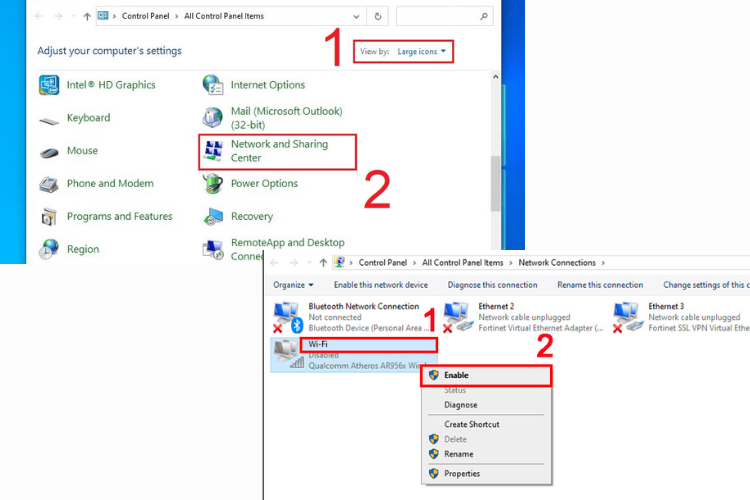Click the Intel HD Graphics text label

pyautogui.click(x=111, y=85)
